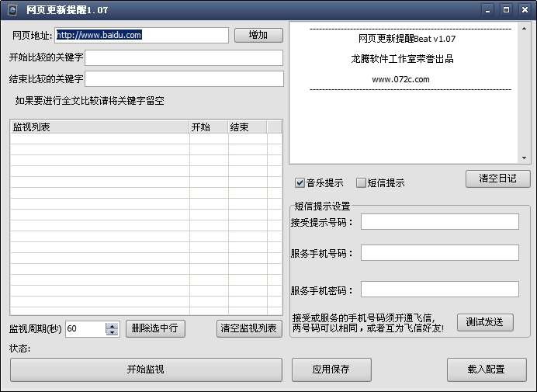Click the 龙腾软件工作室荣誉出品 text line
537x392 pixels.
tap(403, 59)
